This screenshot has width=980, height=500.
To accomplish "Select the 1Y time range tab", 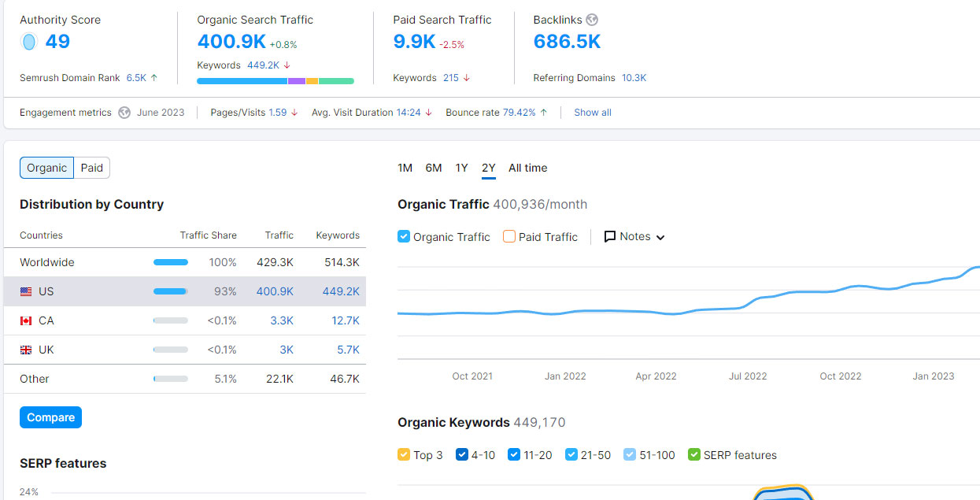I will [461, 168].
